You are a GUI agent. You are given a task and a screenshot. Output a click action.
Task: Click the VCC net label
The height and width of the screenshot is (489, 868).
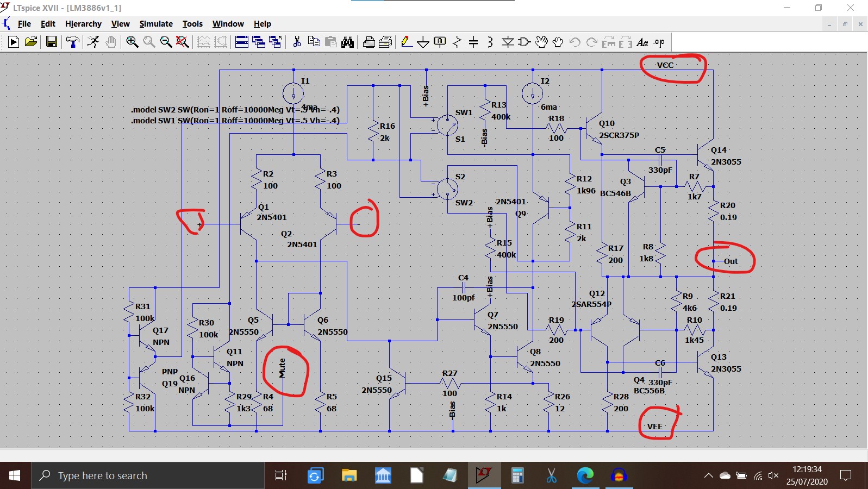[x=665, y=65]
